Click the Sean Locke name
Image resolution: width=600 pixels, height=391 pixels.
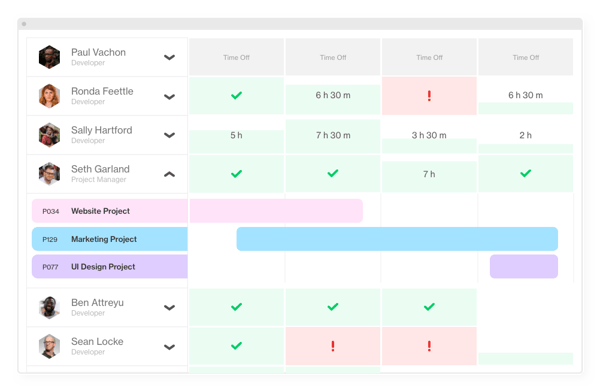tap(97, 342)
